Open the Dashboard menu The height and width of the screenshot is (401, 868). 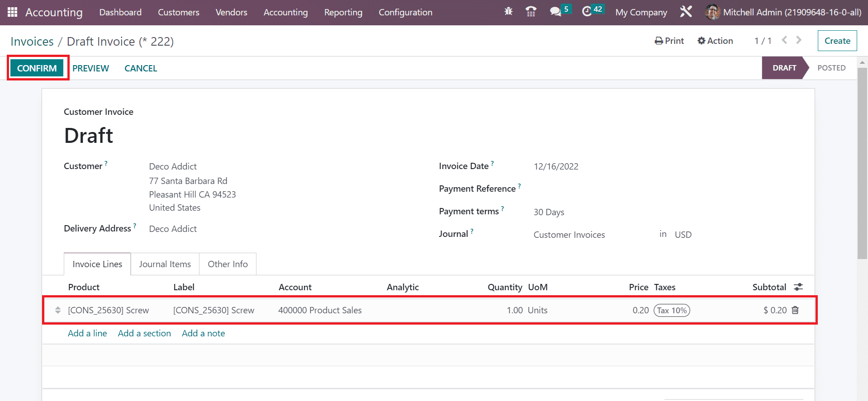click(x=120, y=12)
